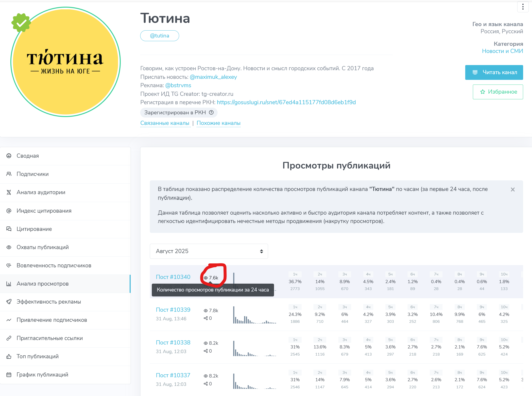Open the three-dot kebab menu top right
This screenshot has width=532, height=396.
(x=523, y=7)
